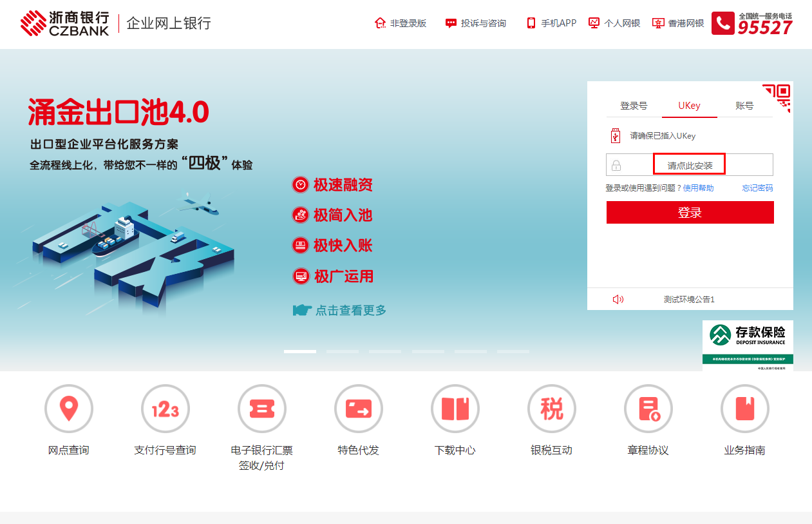Select the third carousel slide indicator
The width and height of the screenshot is (812, 524).
click(385, 351)
